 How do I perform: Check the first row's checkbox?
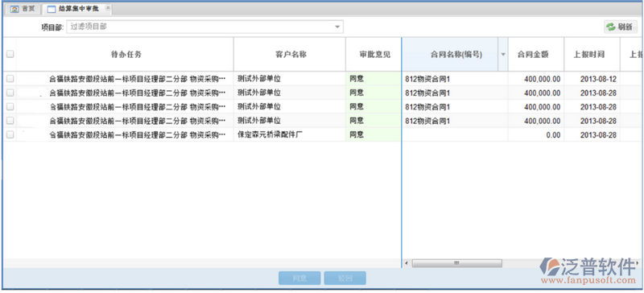click(10, 79)
